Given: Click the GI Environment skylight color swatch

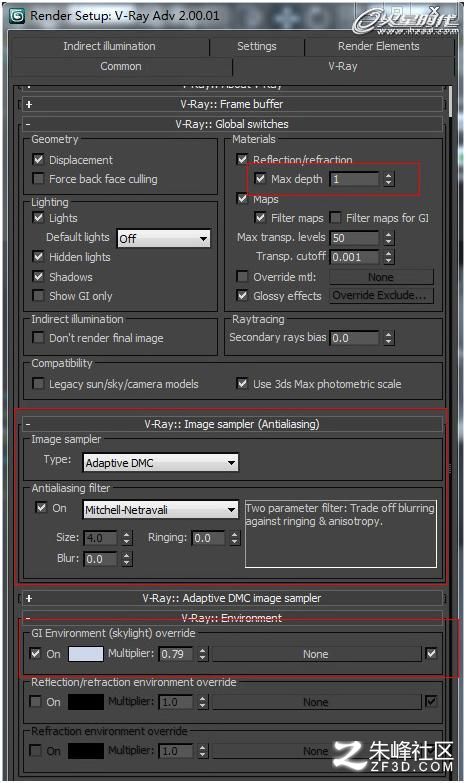Looking at the screenshot, I should 85,654.
